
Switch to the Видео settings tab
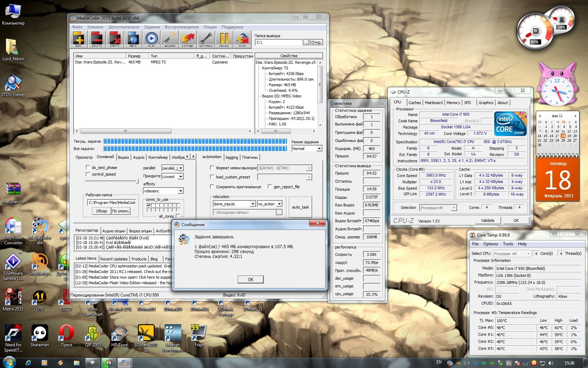pos(123,157)
